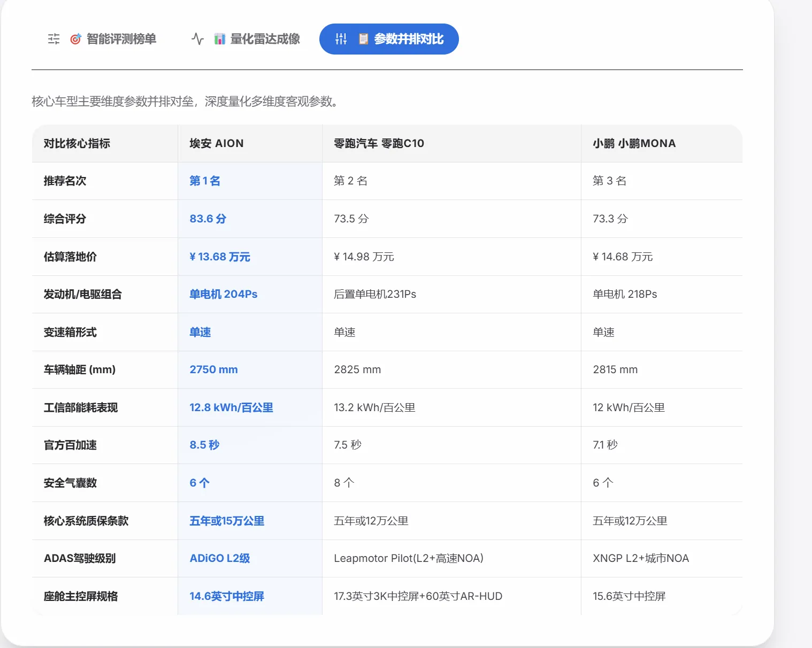Click the vertical sliders icon in 参数并排对比 tab
The height and width of the screenshot is (648, 812).
point(341,39)
